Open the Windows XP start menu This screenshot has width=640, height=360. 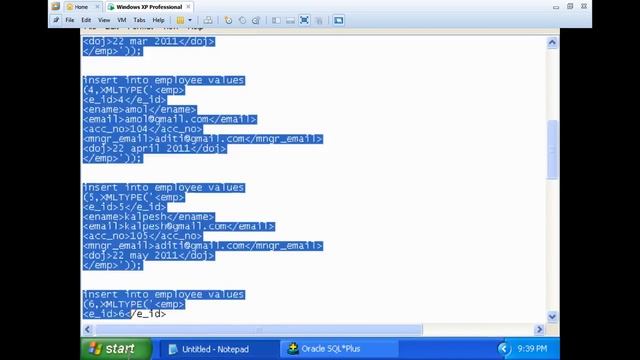pos(116,349)
